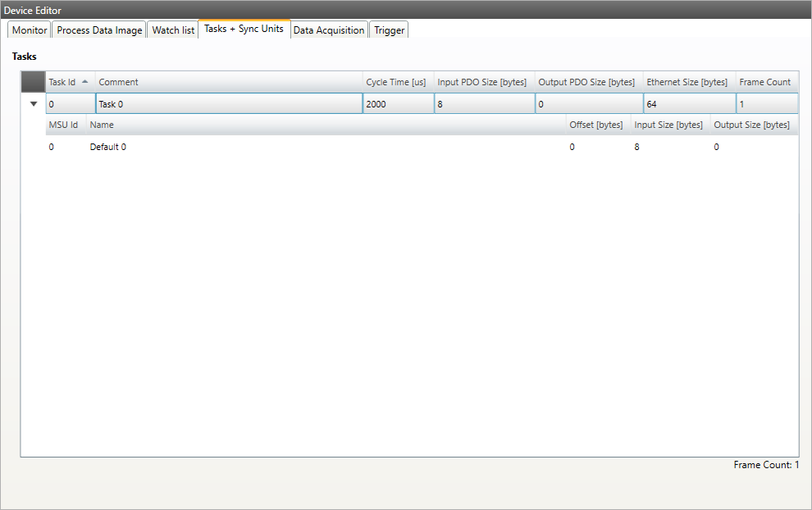Edit the Task 0 comment field
This screenshot has height=510, width=812.
click(x=228, y=104)
